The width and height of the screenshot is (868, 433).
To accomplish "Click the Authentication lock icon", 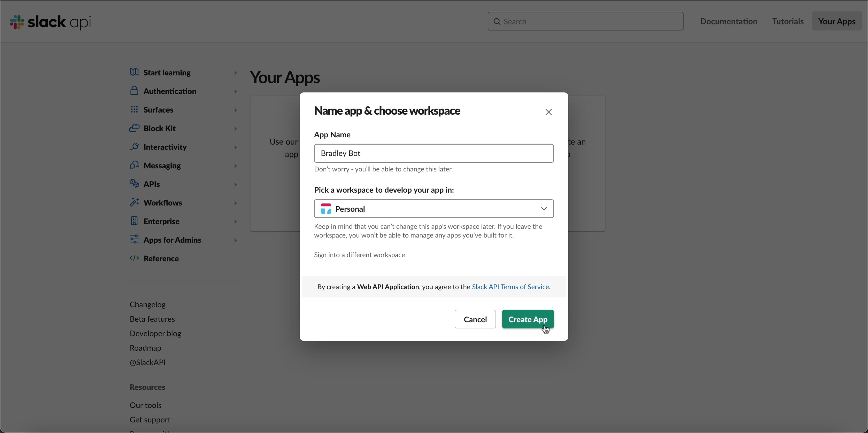I will [x=134, y=91].
